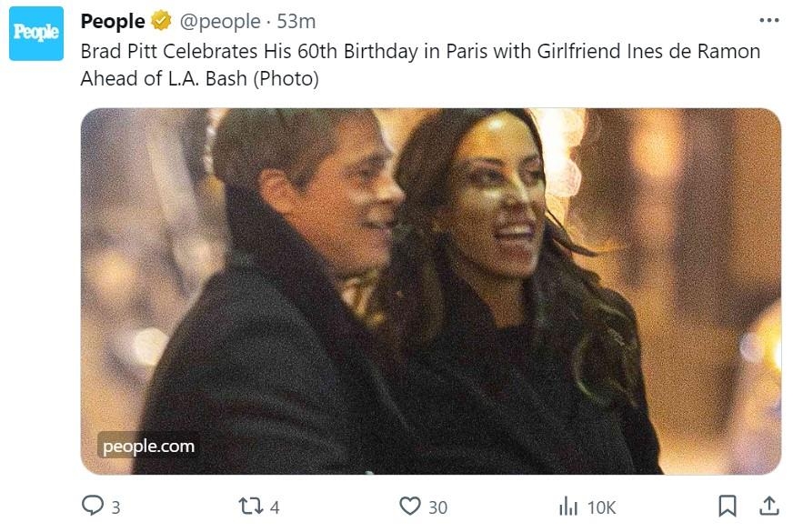This screenshot has height=532, width=803.
Task: Click the reply count of 3
Action: coord(115,507)
